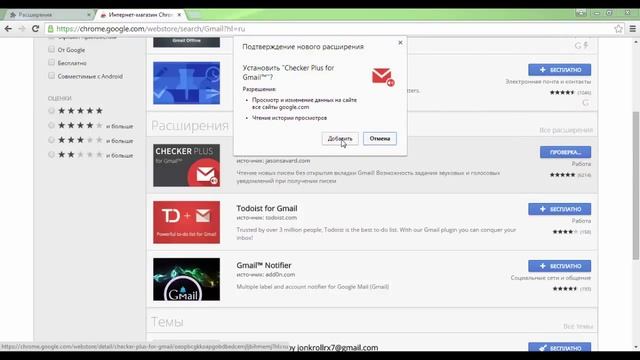Close the Расширения tab

click(x=89, y=15)
